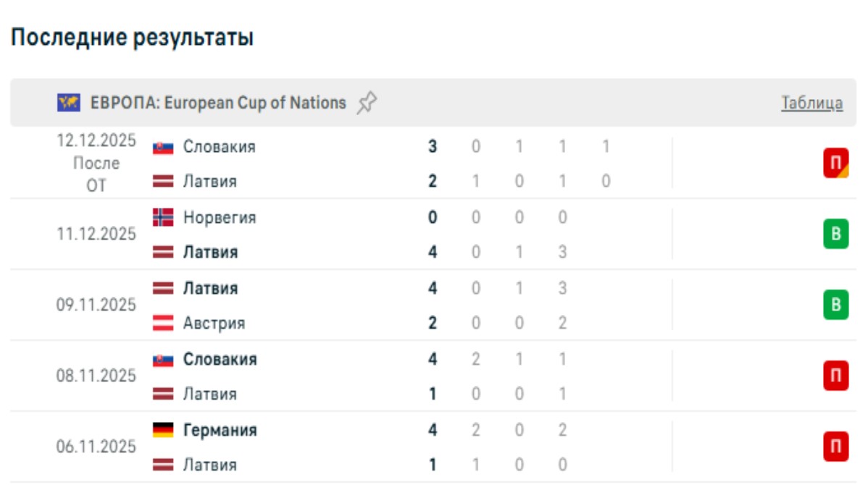This screenshot has width=868, height=485.
Task: Select the Австрия team name
Action: click(214, 324)
